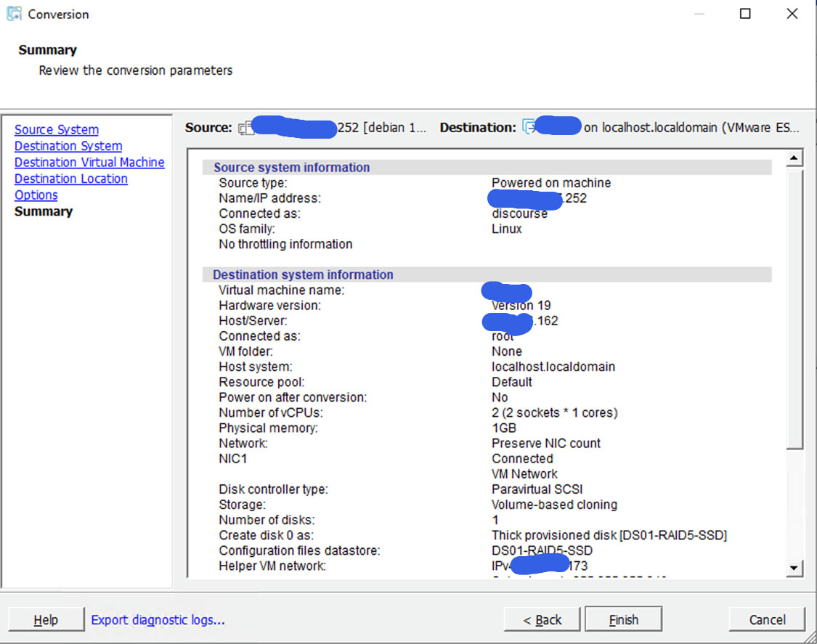Click the 'Source type:' label

point(253,183)
